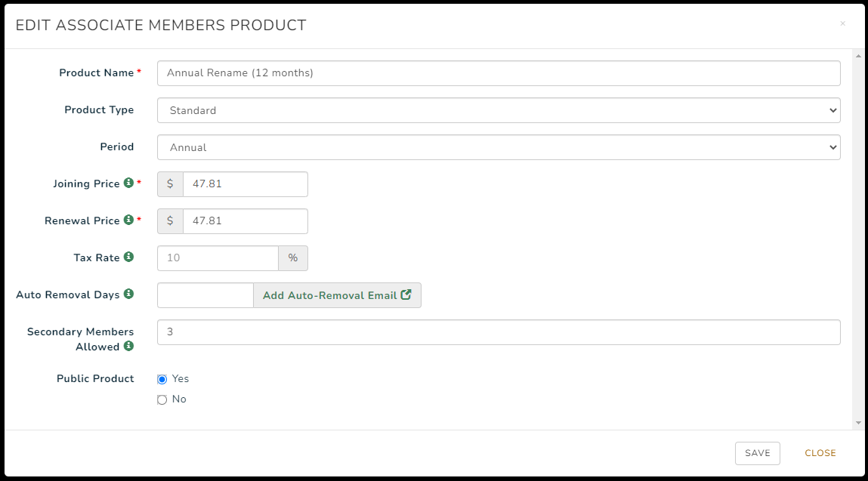This screenshot has height=481, width=868.
Task: Click the Tax Rate label text
Action: tap(97, 257)
